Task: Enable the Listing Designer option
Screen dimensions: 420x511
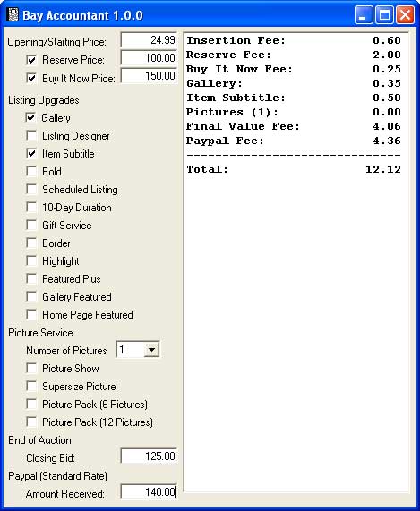Action: pyautogui.click(x=31, y=135)
